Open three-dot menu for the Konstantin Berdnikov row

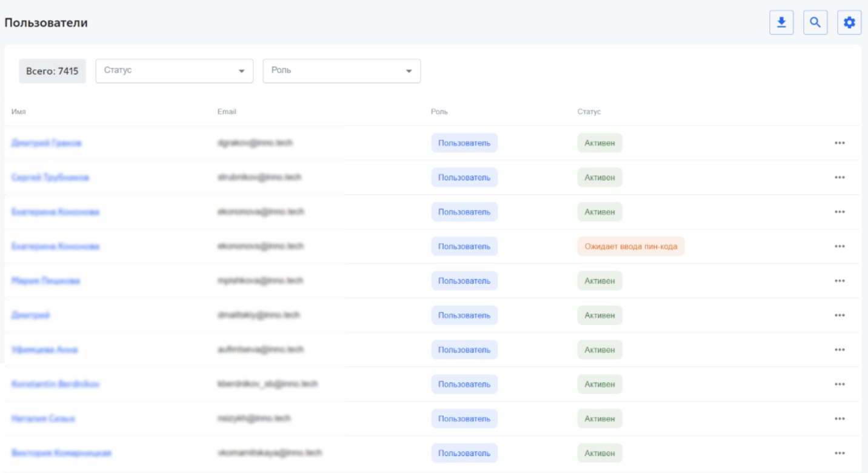[x=840, y=384]
